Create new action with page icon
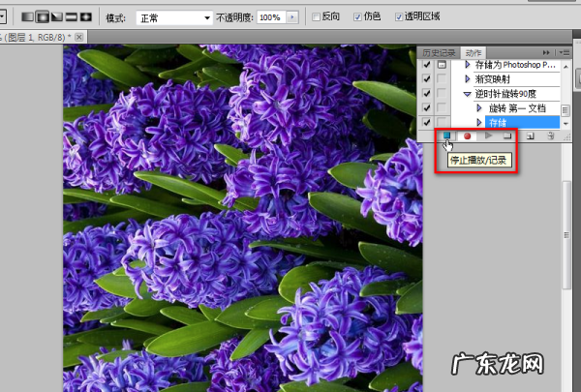The image size is (581, 392). (x=531, y=136)
